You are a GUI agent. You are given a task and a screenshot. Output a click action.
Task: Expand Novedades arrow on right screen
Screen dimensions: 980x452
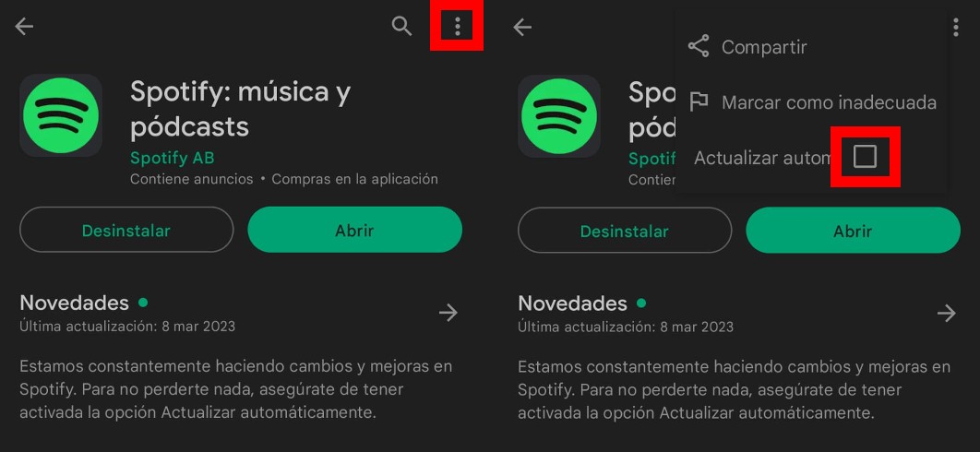click(946, 314)
